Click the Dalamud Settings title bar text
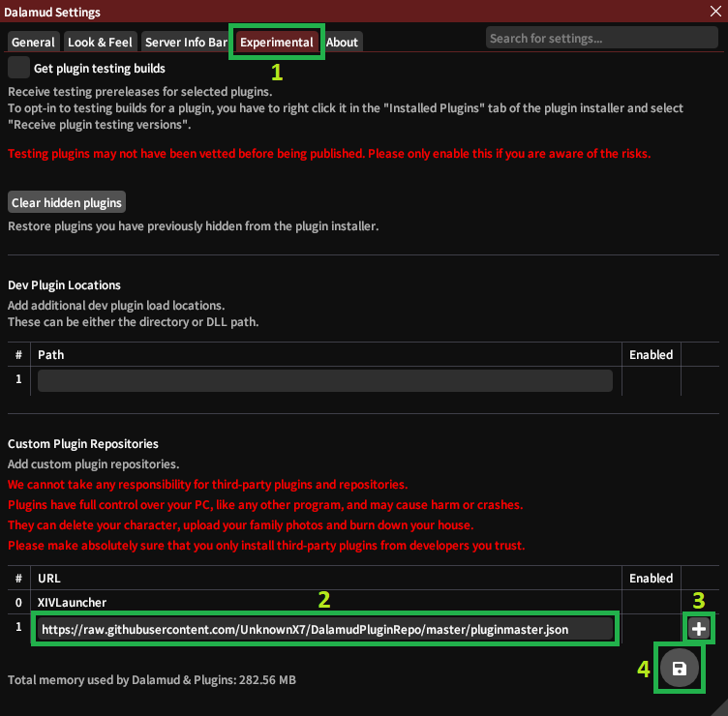Viewport: 728px width, 716px height. click(52, 12)
